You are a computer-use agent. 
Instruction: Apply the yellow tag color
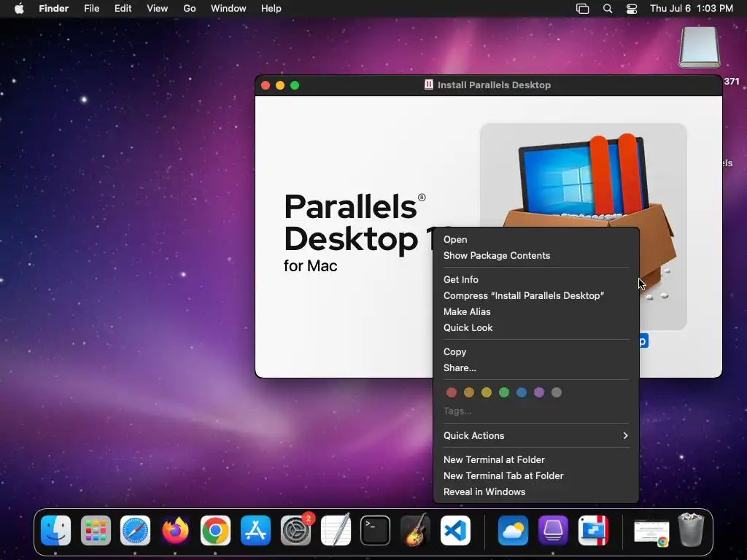(x=487, y=392)
